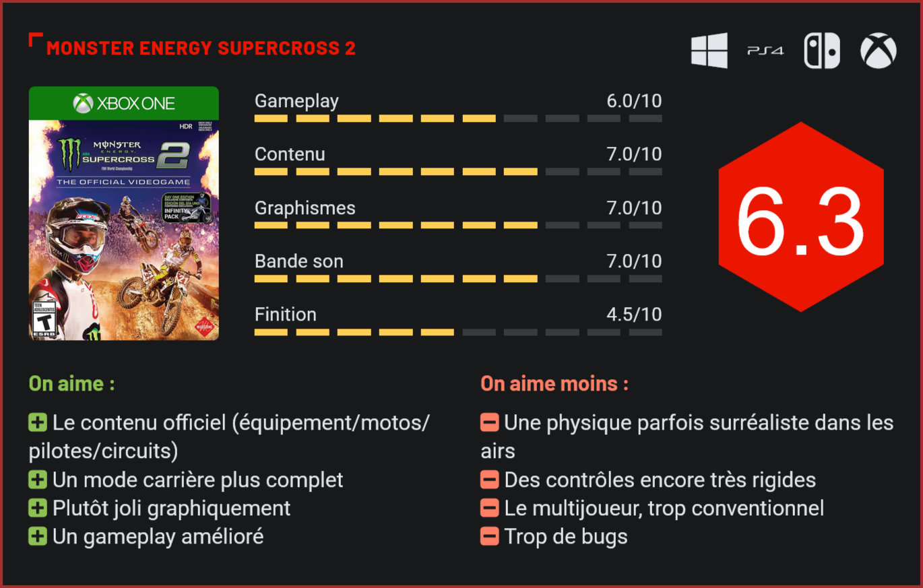Click the 'On aime moins :' heading
This screenshot has width=923, height=588.
tap(554, 384)
